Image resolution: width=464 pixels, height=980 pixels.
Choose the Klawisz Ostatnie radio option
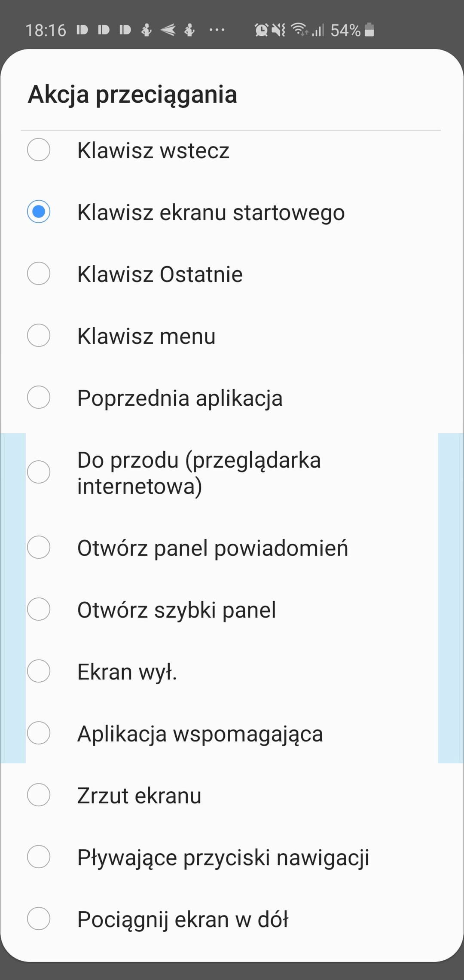pos(39,274)
